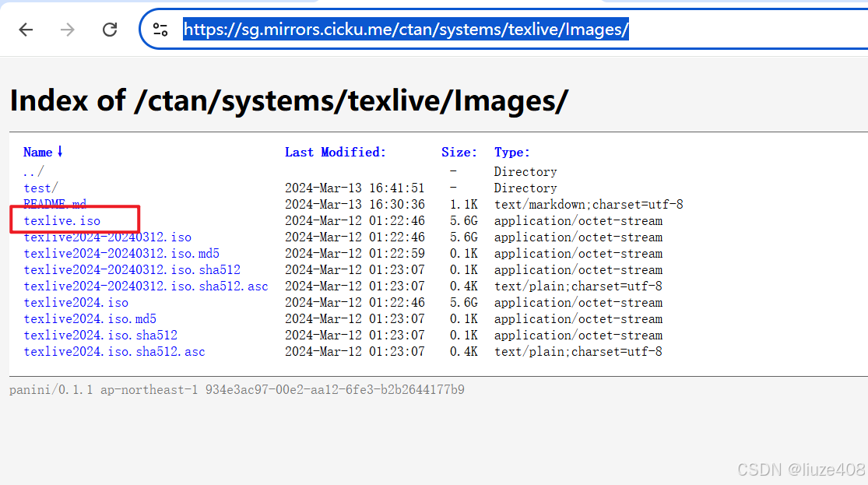
Task: Download texlive2024-20240312.iso
Action: [107, 237]
